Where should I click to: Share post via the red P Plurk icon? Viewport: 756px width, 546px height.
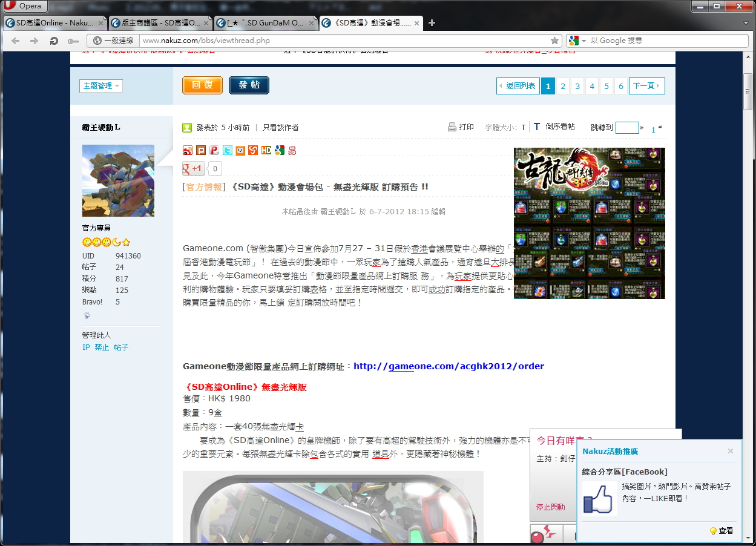214,150
